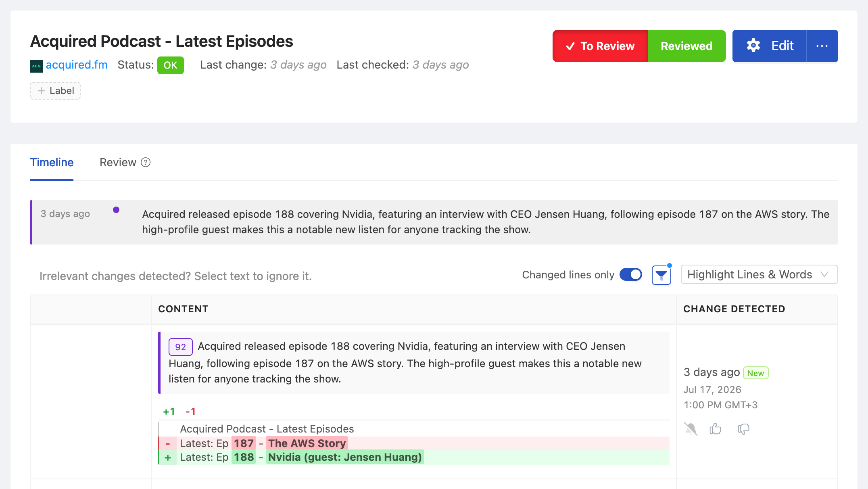This screenshot has height=489, width=868.
Task: Open the Review tab help icon
Action: click(x=146, y=162)
